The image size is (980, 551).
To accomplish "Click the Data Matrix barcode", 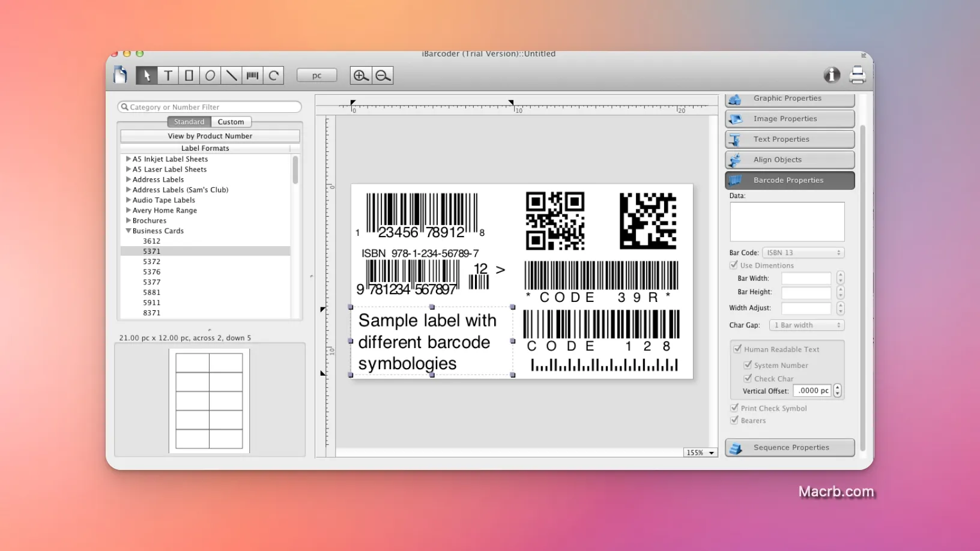I will (x=648, y=220).
